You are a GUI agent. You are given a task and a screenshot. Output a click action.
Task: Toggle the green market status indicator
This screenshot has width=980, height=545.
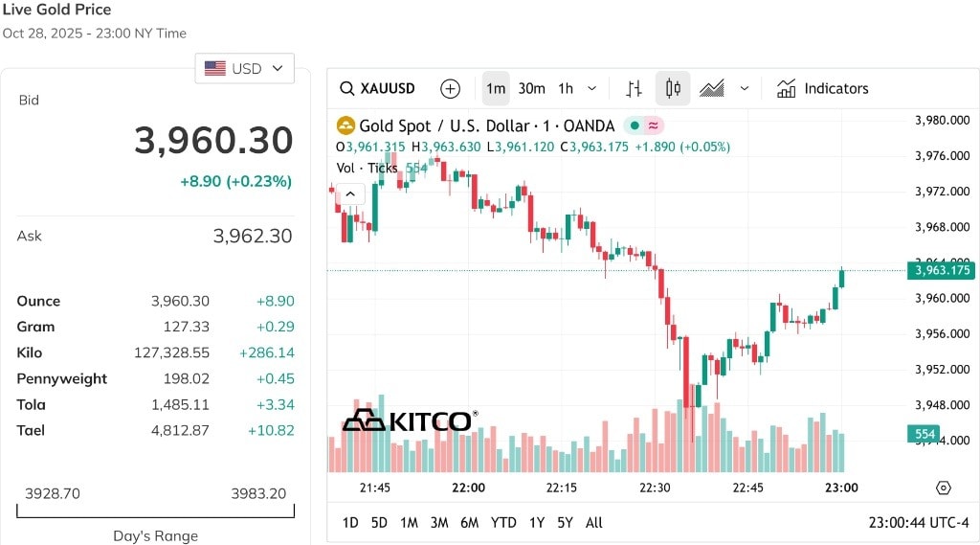634,125
